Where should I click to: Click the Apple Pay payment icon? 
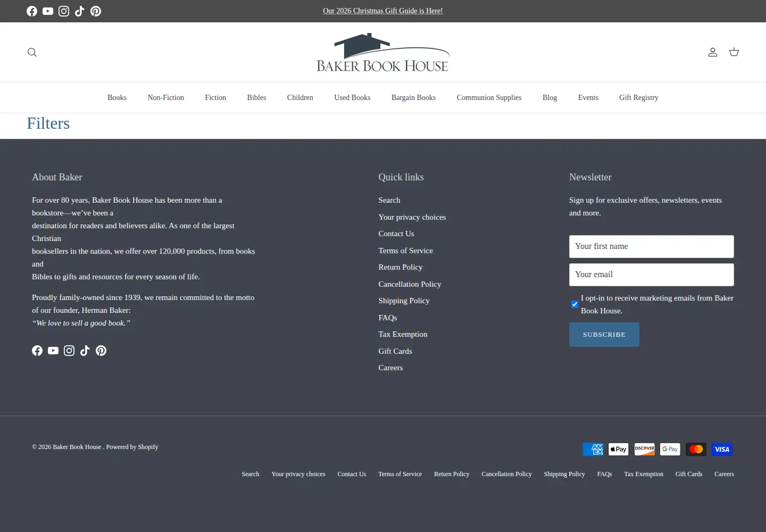[619, 449]
